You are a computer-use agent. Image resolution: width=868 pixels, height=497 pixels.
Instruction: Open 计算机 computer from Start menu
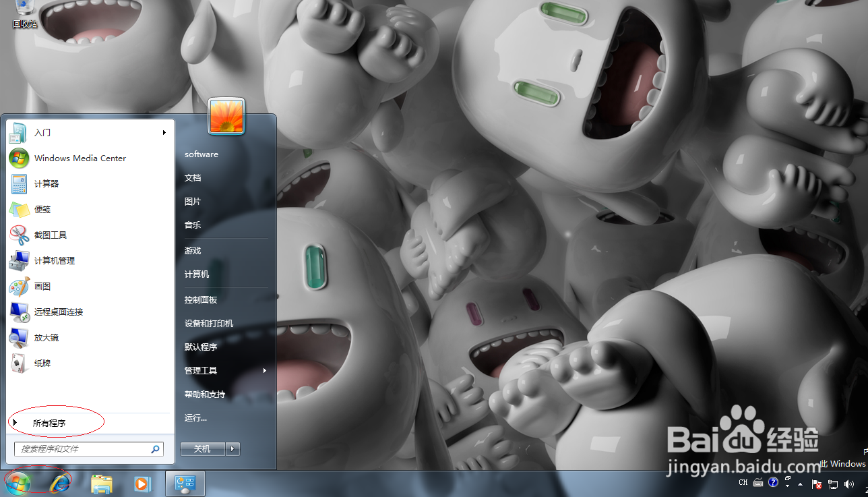[197, 274]
